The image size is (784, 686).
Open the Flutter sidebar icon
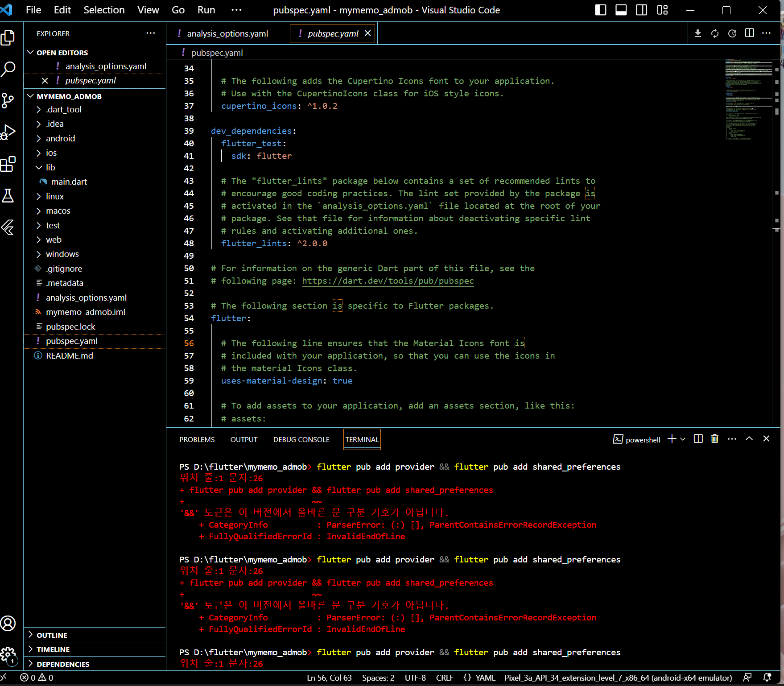[8, 227]
